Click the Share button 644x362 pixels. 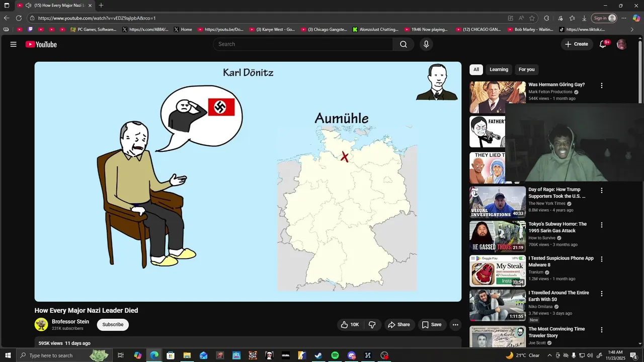pos(398,325)
